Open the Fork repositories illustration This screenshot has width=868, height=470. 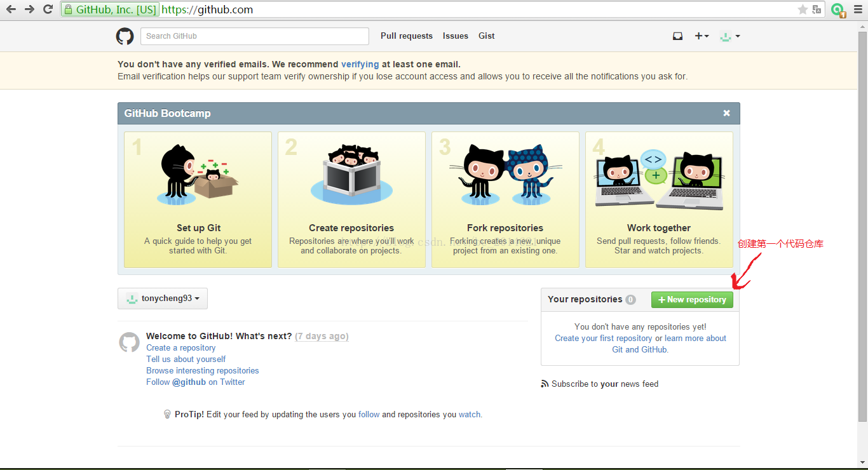(x=505, y=175)
